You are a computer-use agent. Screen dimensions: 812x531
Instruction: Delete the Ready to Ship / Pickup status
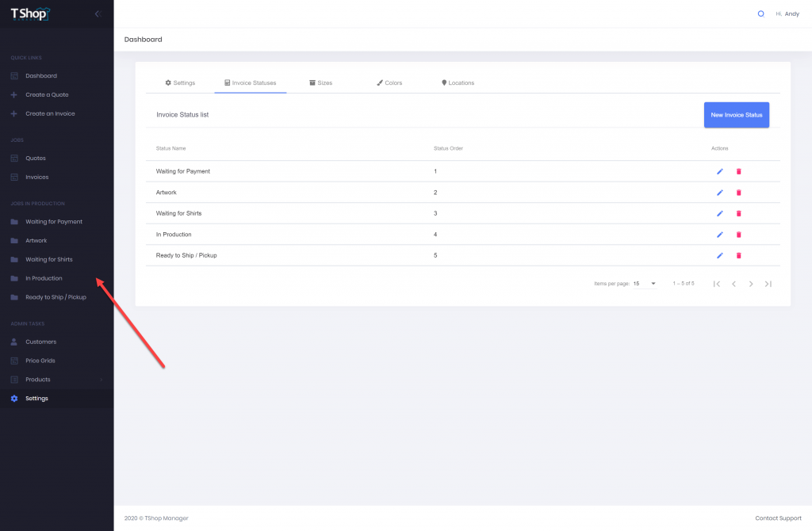pyautogui.click(x=738, y=255)
